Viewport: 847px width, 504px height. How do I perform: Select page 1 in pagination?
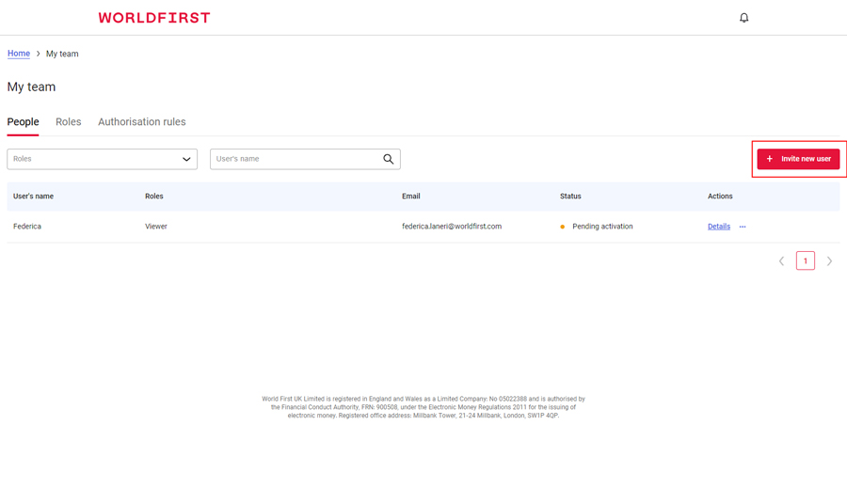coord(806,261)
